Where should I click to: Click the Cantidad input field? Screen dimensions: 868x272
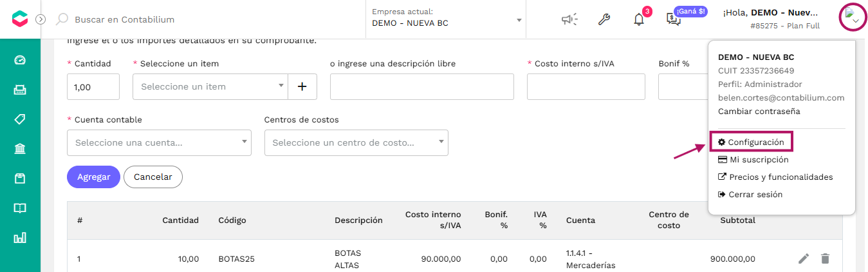point(93,86)
